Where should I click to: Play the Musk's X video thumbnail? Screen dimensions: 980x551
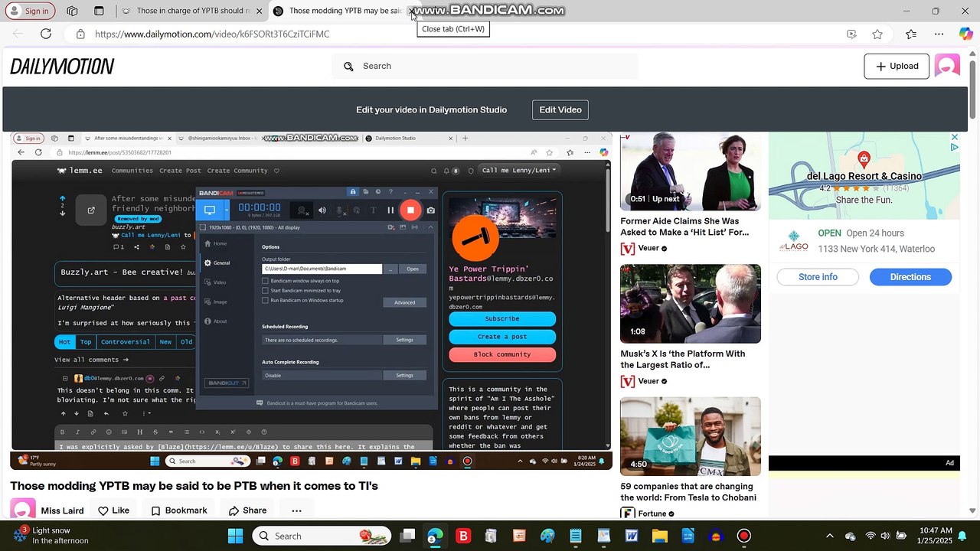pos(691,304)
